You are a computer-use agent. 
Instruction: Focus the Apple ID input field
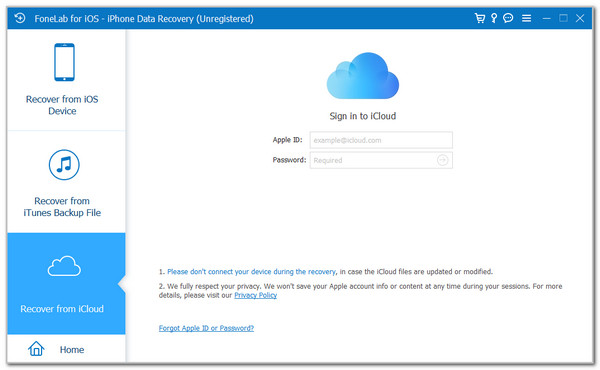pyautogui.click(x=381, y=140)
